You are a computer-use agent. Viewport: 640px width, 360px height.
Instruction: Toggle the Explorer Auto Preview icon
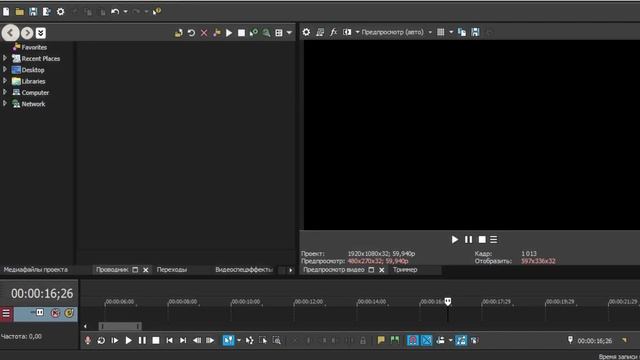click(254, 33)
